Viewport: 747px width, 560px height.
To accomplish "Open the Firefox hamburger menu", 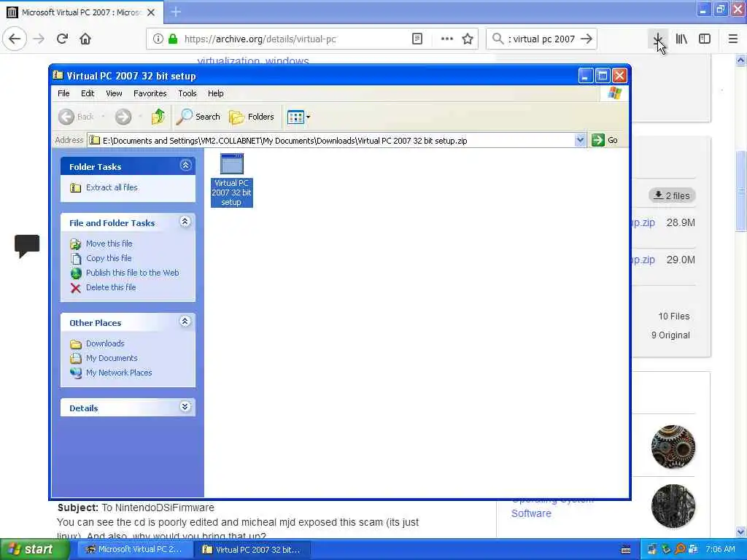I will [733, 39].
